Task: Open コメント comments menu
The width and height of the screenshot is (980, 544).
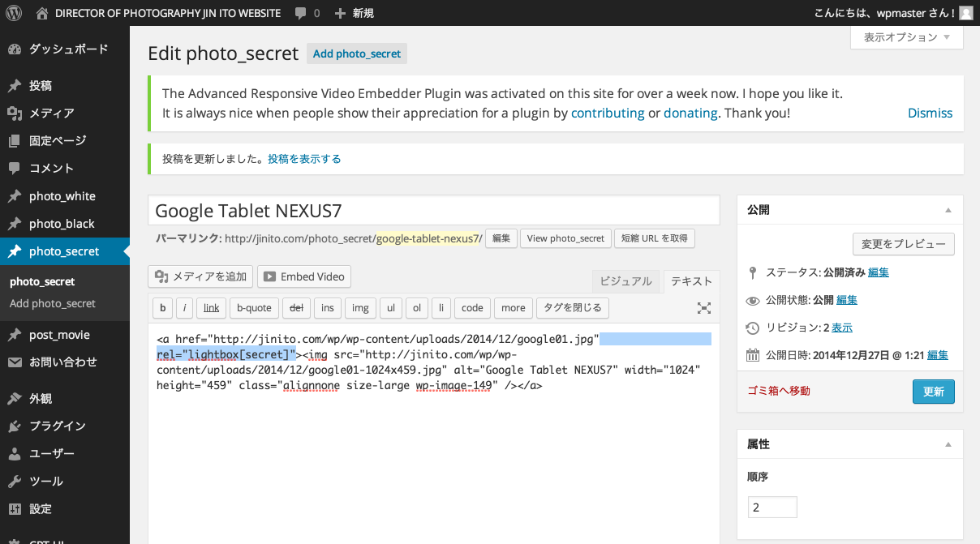Action: coord(65,168)
